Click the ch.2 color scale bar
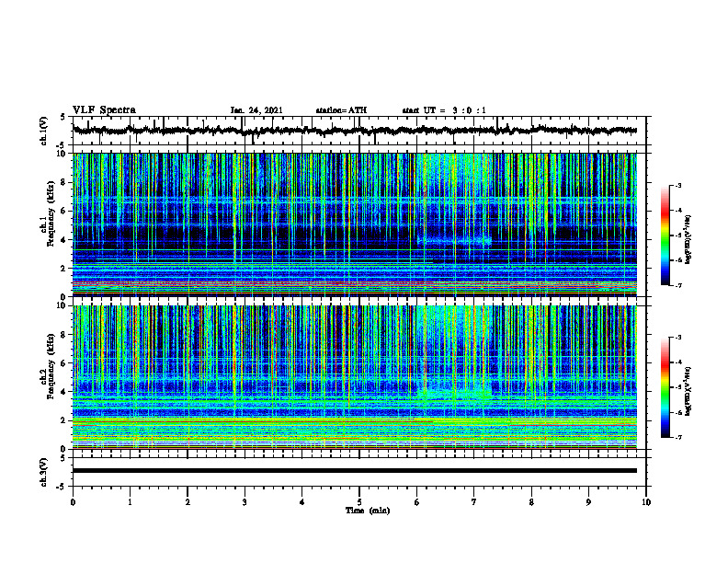This screenshot has width=728, height=563. (665, 387)
